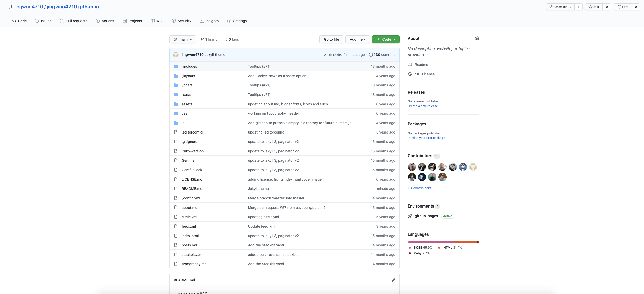
Task: Open the index.html file
Action: tap(190, 236)
